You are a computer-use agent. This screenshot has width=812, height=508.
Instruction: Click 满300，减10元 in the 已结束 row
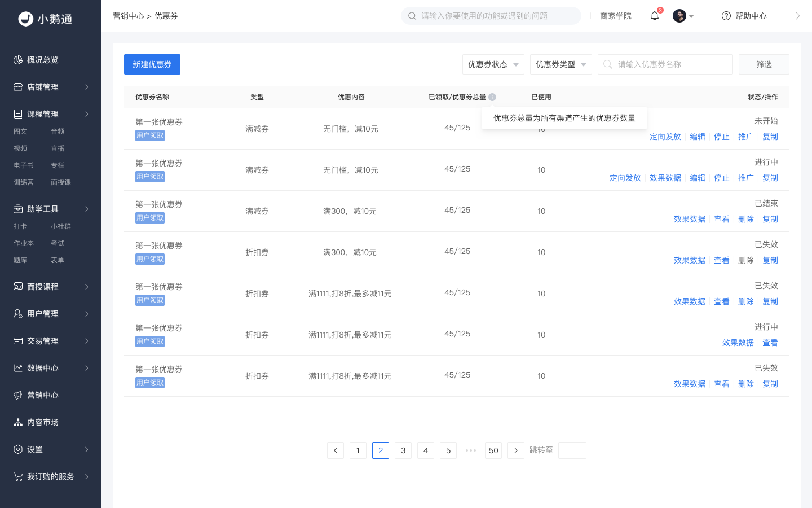click(x=350, y=211)
